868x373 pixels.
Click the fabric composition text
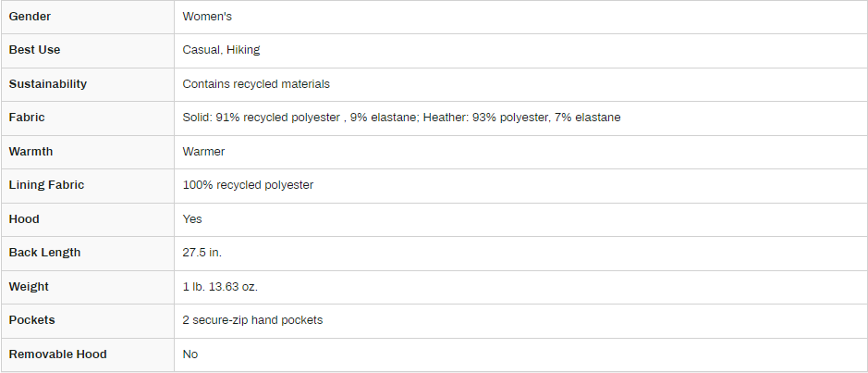tap(401, 118)
